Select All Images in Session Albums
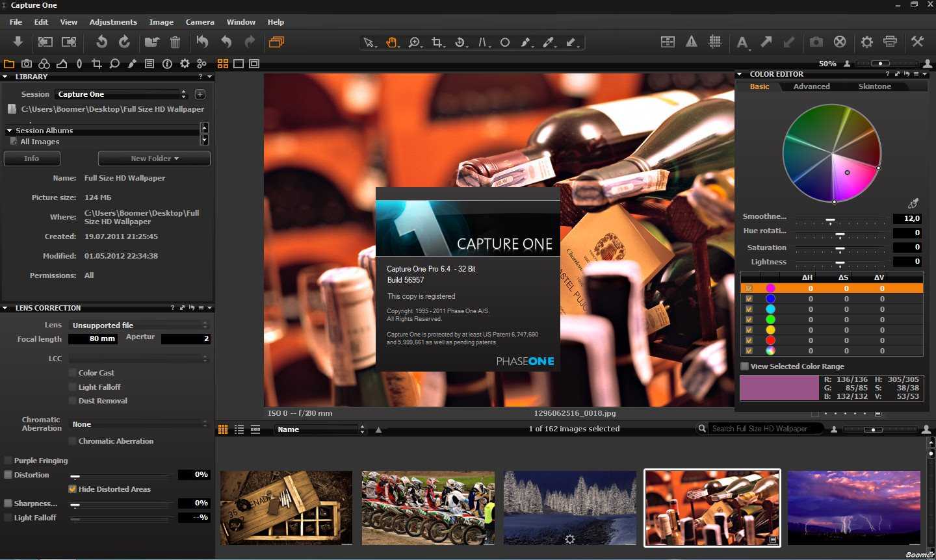936x560 pixels. (40, 142)
